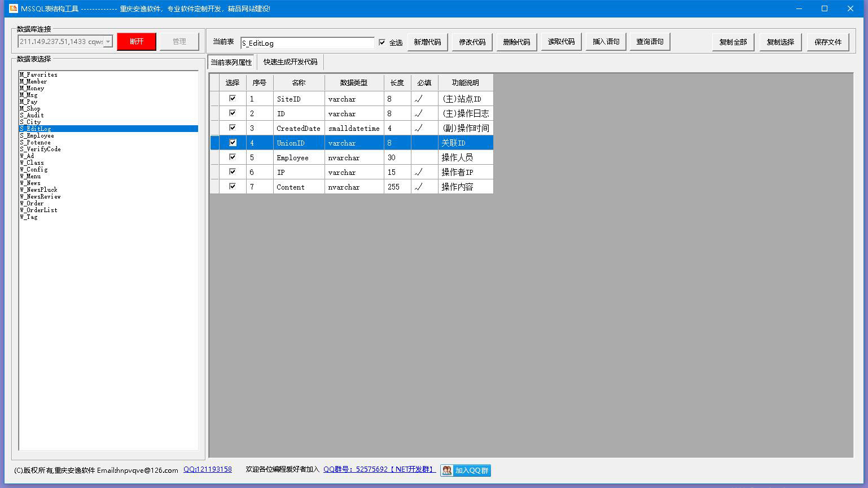Screen dimensions: 868x488
Task: Open the database connection dropdown
Action: [108, 42]
